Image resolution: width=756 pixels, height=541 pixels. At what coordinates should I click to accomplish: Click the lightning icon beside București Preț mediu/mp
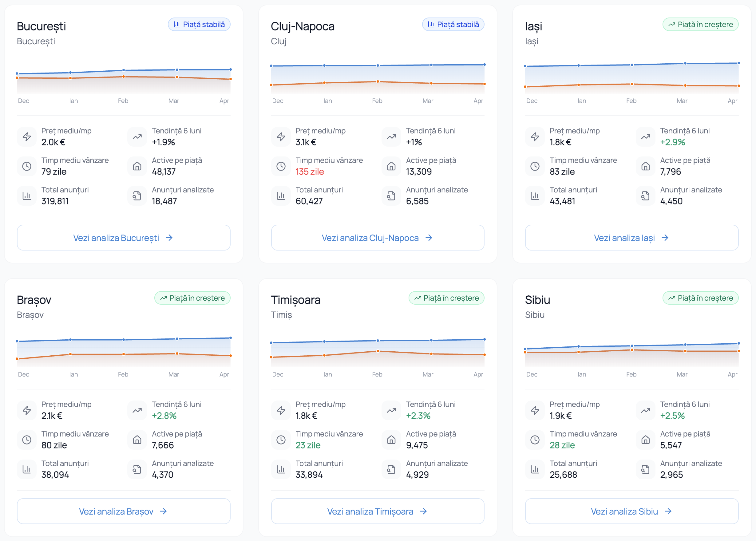point(27,136)
